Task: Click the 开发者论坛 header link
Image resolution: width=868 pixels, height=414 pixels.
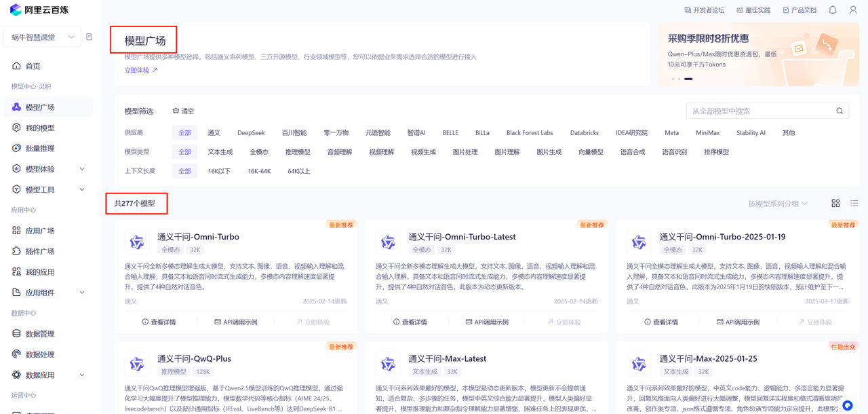Action: 705,10
